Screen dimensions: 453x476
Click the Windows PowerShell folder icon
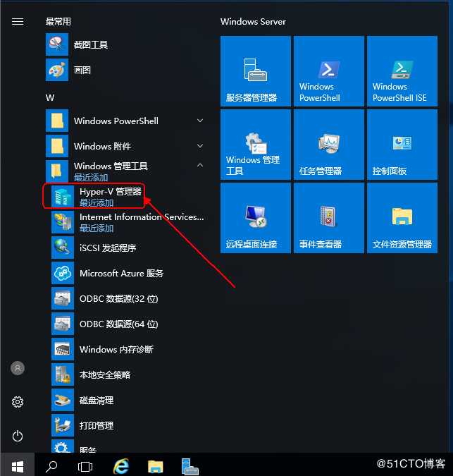point(57,121)
